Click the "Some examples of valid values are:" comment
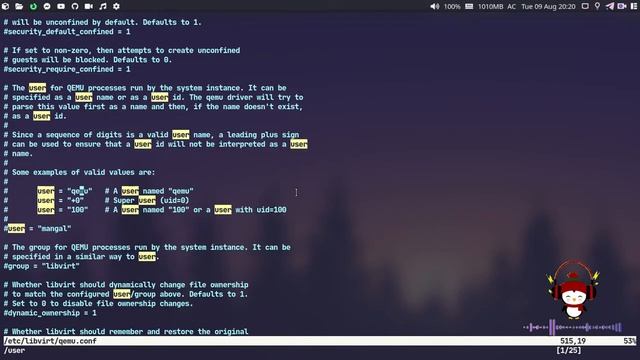This screenshot has height=360, width=640. pyautogui.click(x=80, y=172)
